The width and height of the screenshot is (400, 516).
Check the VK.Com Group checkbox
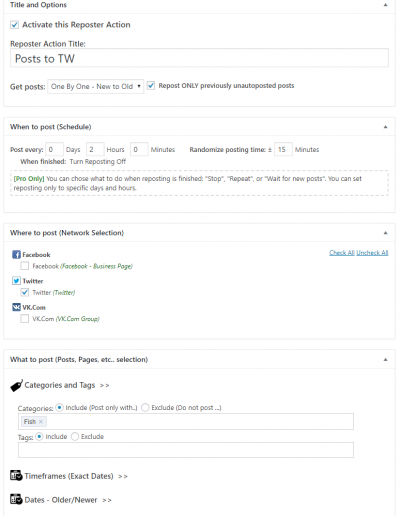tap(25, 318)
